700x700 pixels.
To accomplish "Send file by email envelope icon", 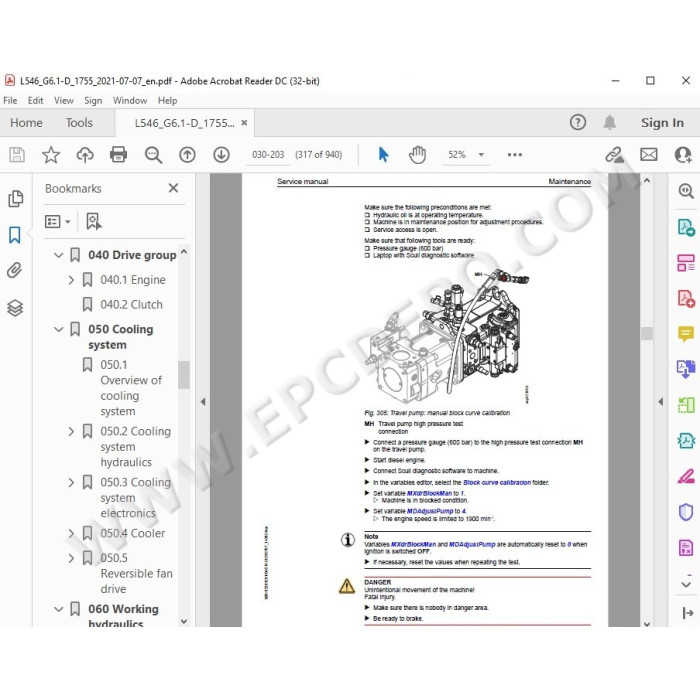I will [x=649, y=154].
